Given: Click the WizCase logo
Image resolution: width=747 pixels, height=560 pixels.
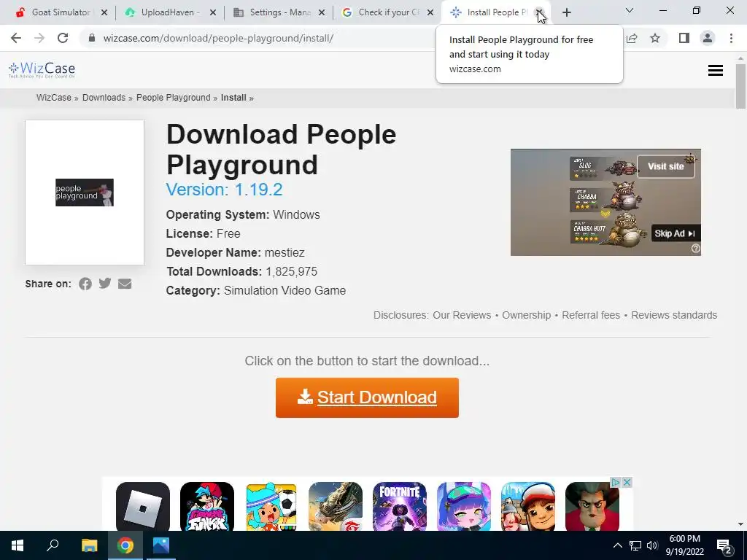Looking at the screenshot, I should coord(42,70).
